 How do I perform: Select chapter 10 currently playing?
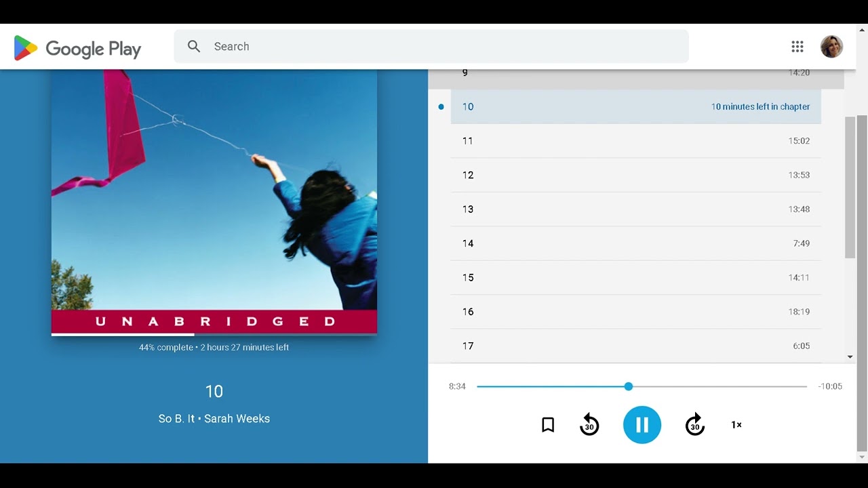pyautogui.click(x=636, y=106)
